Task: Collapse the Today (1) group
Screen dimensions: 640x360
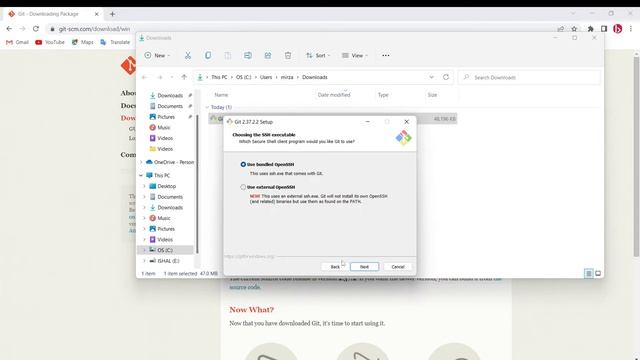Action: 207,107
